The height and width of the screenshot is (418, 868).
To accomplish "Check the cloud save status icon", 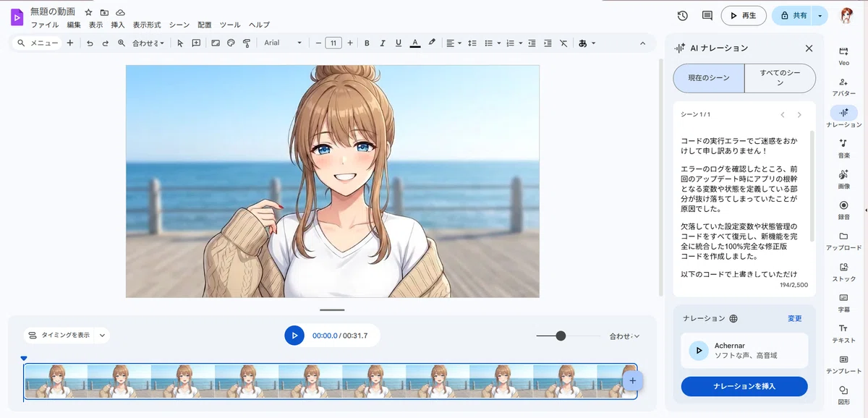I will tap(120, 12).
